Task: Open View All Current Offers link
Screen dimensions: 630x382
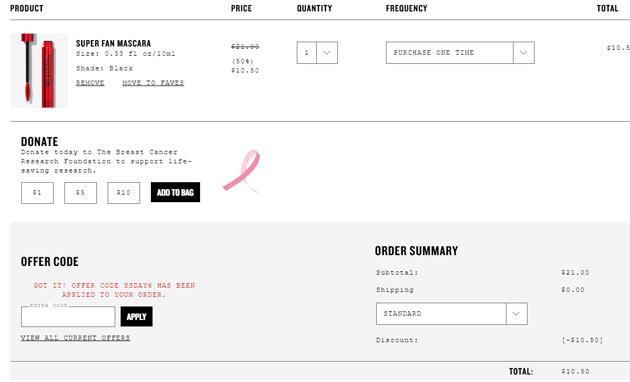Action: pyautogui.click(x=76, y=338)
